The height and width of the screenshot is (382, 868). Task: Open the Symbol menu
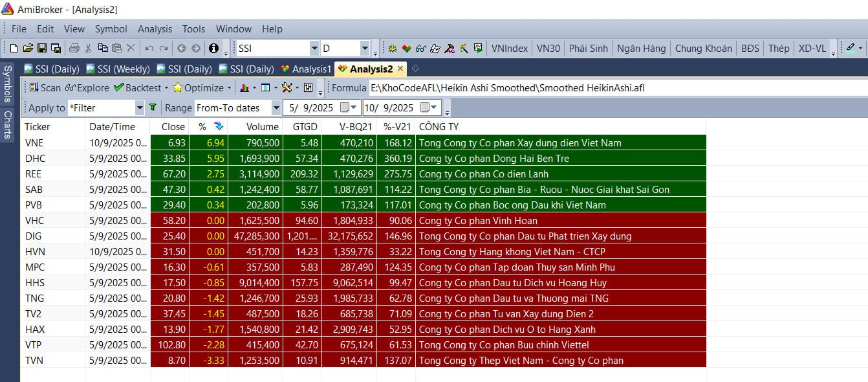pos(111,28)
